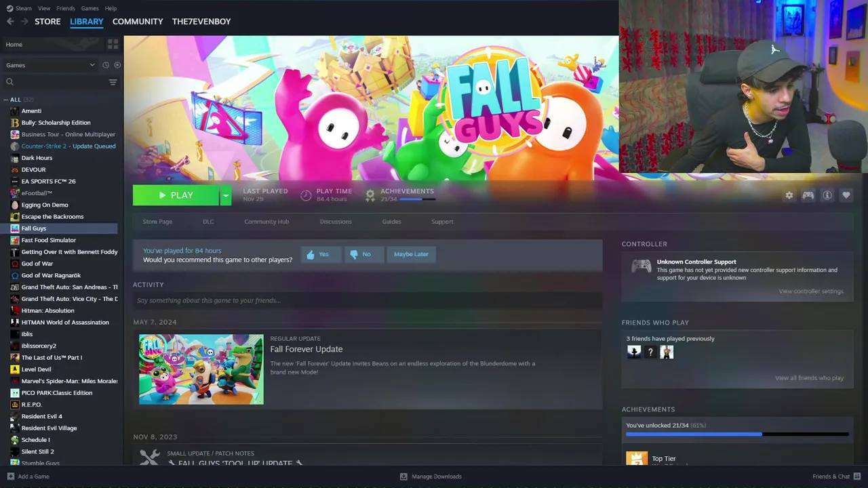Open the LIBRARY tab
The image size is (868, 488).
pos(87,22)
